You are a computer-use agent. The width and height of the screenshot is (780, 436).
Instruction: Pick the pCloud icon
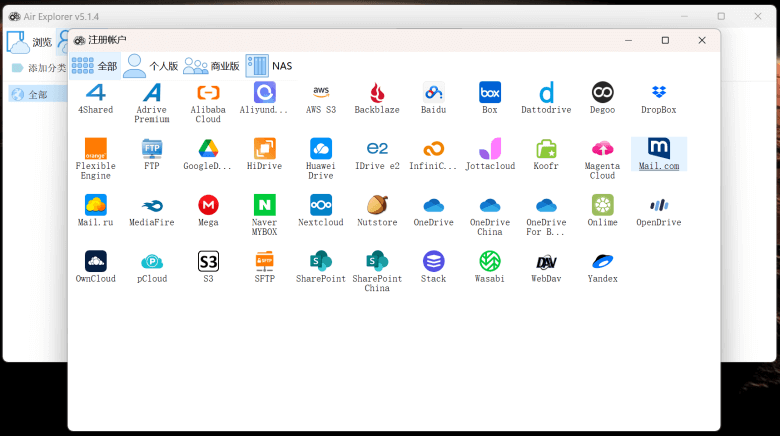pyautogui.click(x=152, y=261)
